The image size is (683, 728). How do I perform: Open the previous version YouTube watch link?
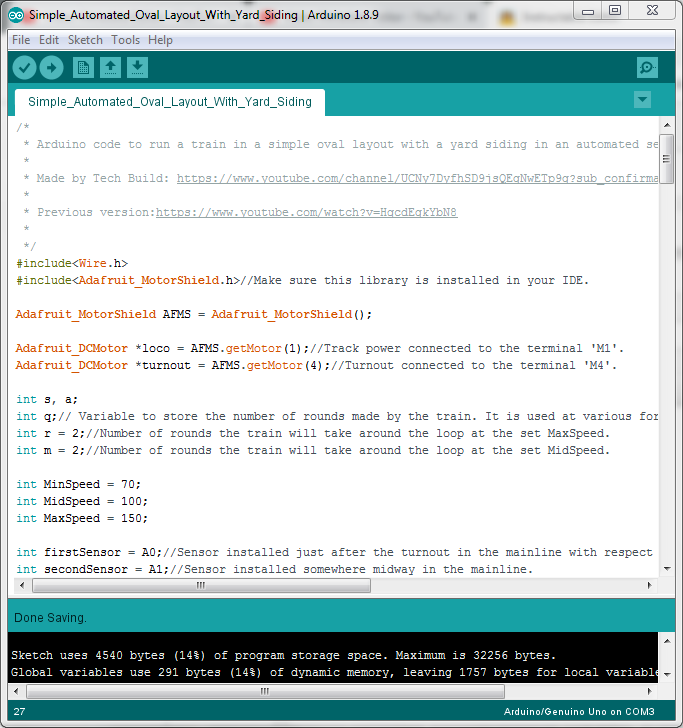pos(306,212)
